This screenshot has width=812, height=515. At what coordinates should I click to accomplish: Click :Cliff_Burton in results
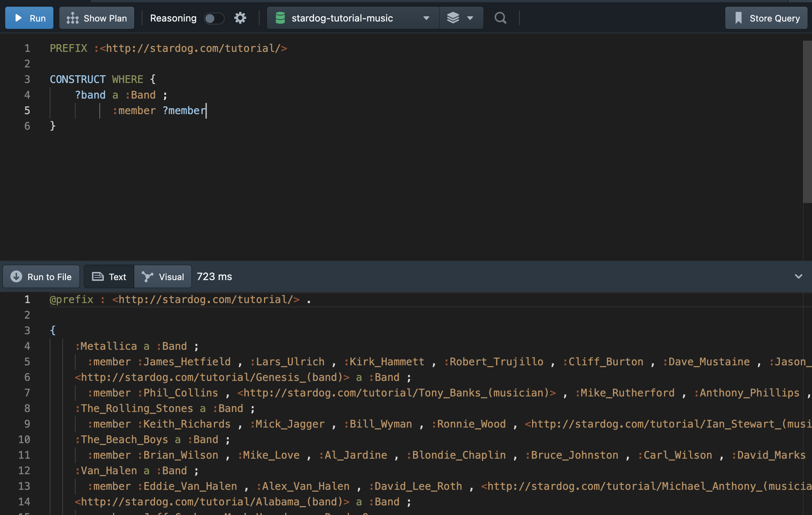[603, 362]
